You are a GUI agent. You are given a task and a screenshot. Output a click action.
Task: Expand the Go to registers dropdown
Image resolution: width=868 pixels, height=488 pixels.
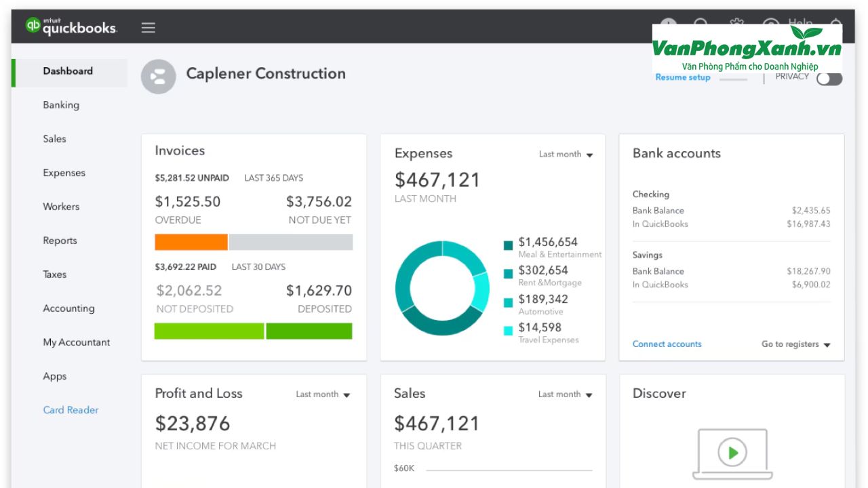(796, 344)
